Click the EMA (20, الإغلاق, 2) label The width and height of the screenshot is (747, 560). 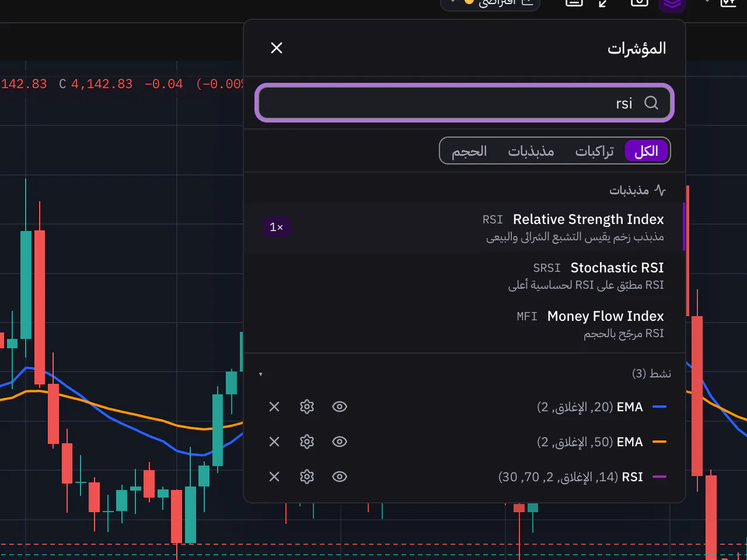click(x=590, y=407)
